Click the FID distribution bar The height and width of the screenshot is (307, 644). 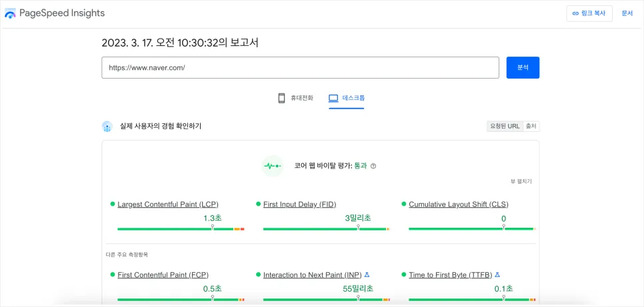tap(327, 229)
